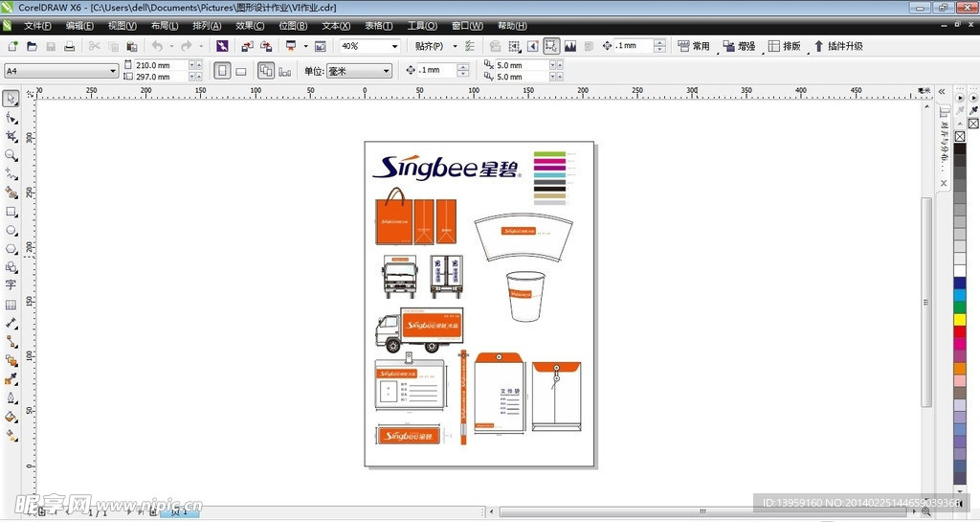Screen dimensions: 980x522
Task: Select the Zoom magnifier tool
Action: 11,155
